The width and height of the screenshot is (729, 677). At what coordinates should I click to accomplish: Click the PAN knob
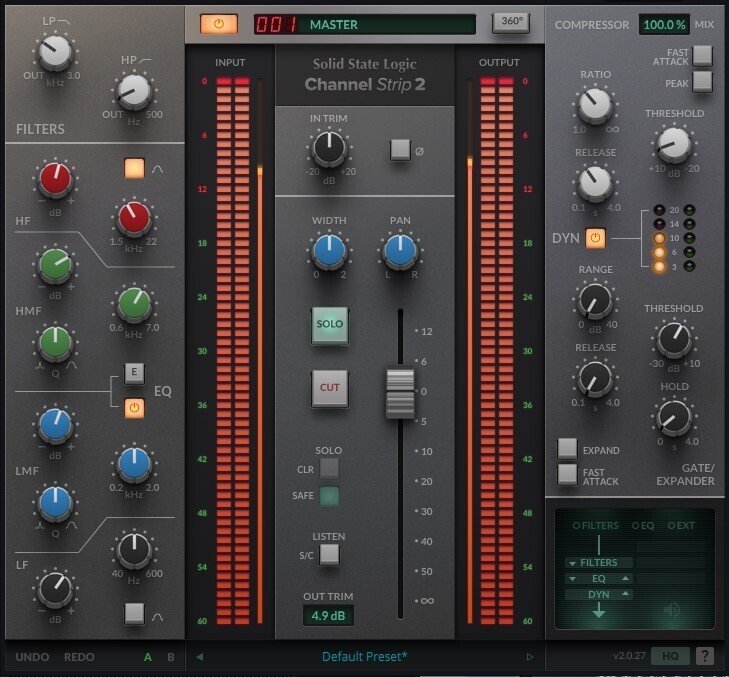(400, 251)
